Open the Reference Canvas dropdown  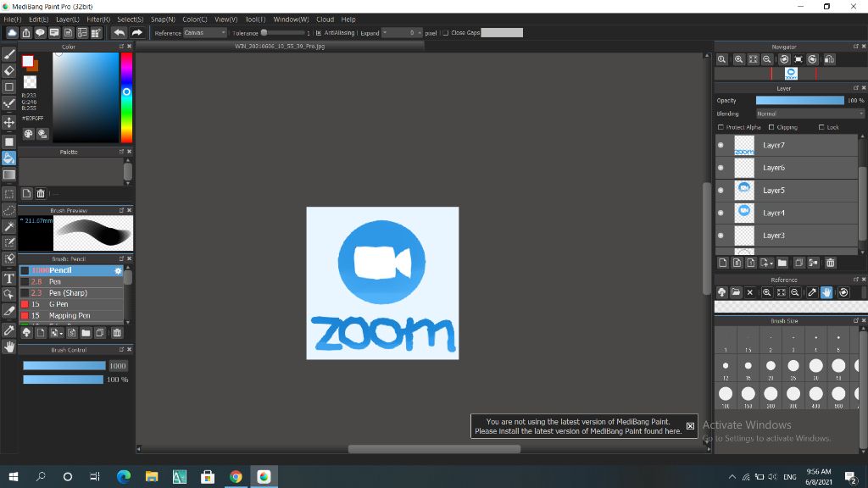[x=205, y=33]
